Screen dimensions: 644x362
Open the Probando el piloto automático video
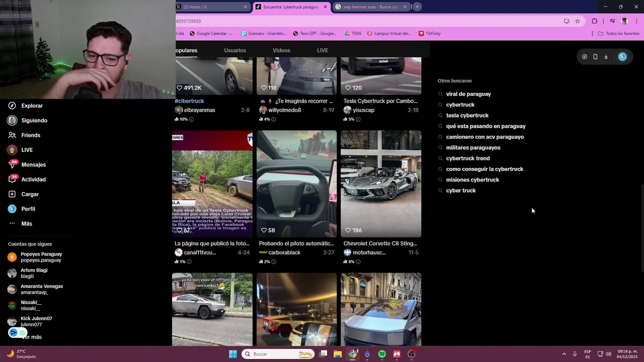point(296,184)
